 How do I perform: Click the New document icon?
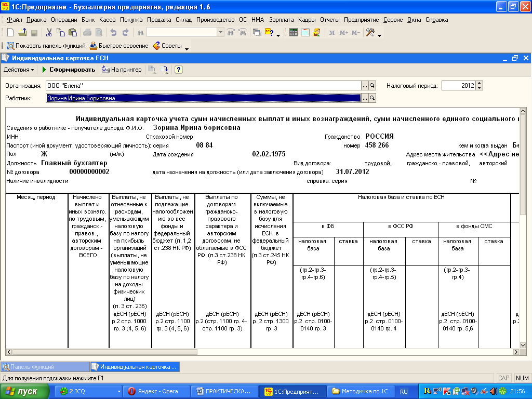tap(10, 33)
